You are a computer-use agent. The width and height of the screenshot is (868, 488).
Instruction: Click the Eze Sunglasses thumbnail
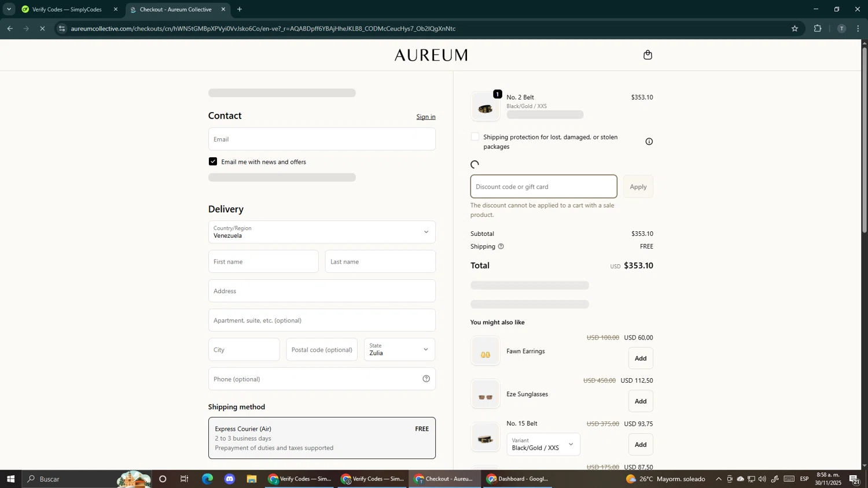[486, 394]
